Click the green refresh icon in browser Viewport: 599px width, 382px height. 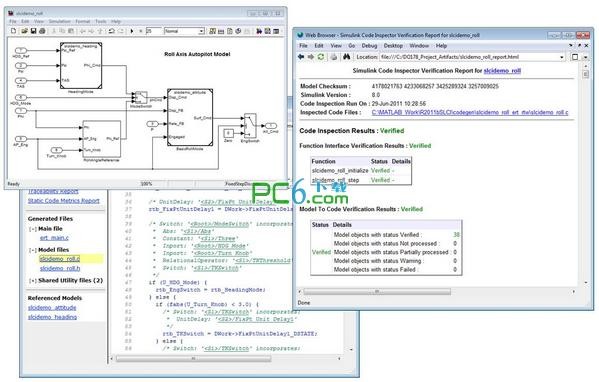click(x=321, y=57)
